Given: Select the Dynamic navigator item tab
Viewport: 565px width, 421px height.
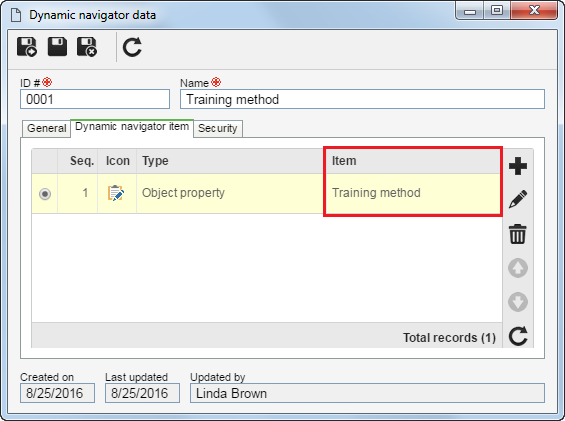Looking at the screenshot, I should point(132,127).
